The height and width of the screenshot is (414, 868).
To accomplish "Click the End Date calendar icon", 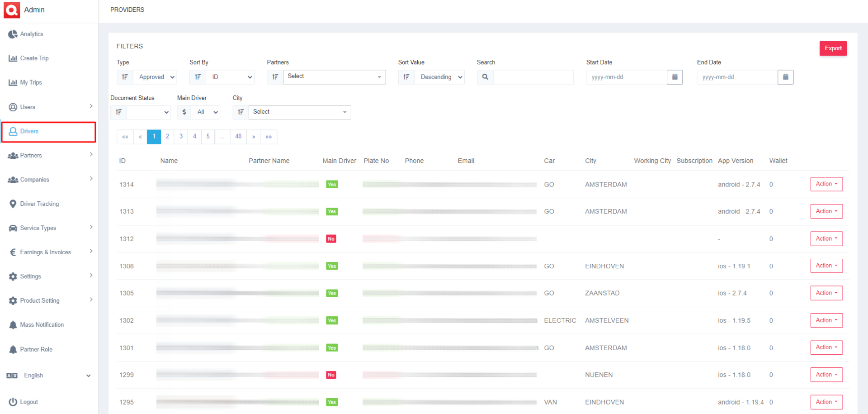I will [x=785, y=77].
